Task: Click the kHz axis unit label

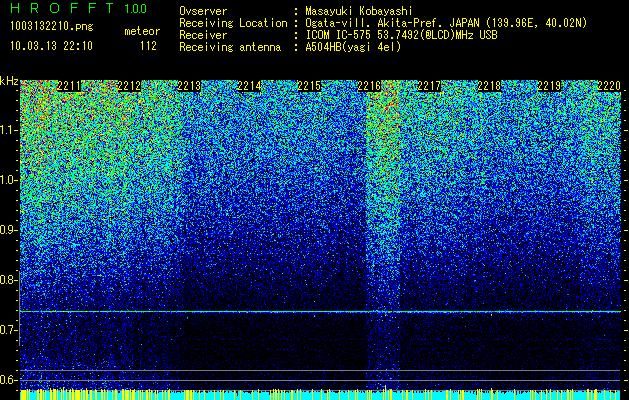Action: pos(9,81)
